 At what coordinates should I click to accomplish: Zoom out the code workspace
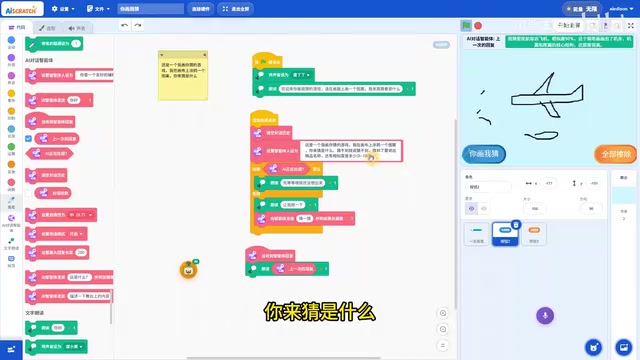pos(443,329)
